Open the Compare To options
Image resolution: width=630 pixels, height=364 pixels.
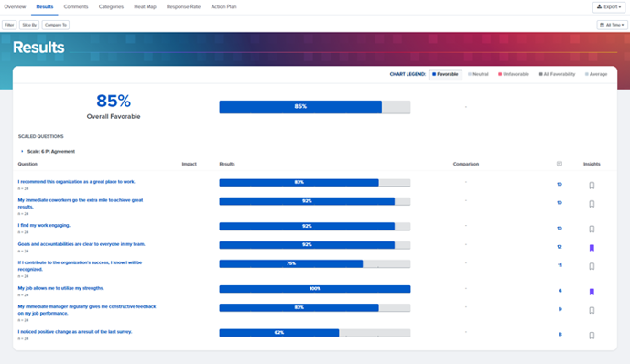(56, 25)
